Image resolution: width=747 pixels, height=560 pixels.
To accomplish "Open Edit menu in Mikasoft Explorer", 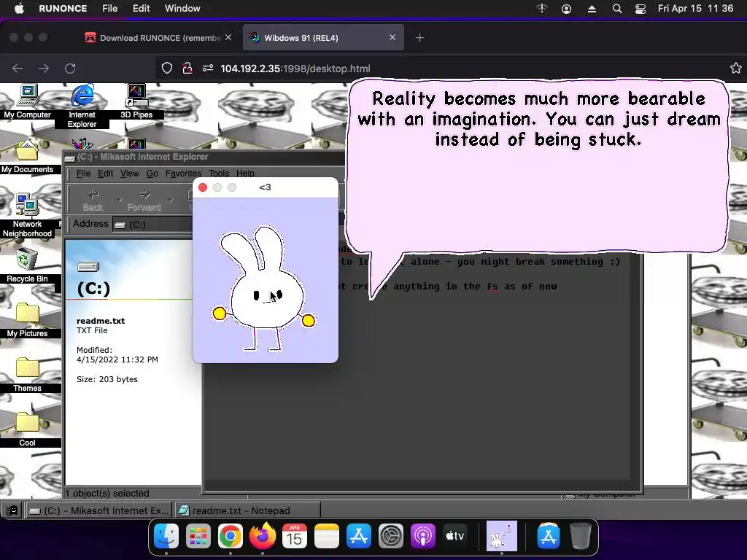I will pos(105,174).
